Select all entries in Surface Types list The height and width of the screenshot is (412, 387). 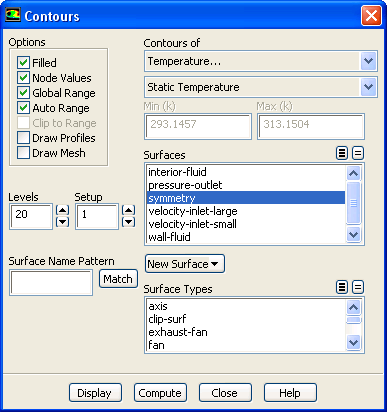[x=342, y=287]
